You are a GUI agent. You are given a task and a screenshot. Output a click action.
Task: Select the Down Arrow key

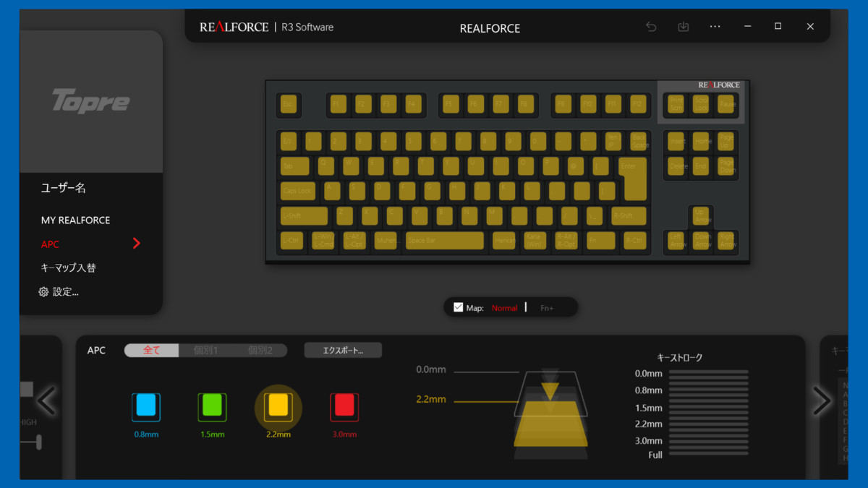702,241
